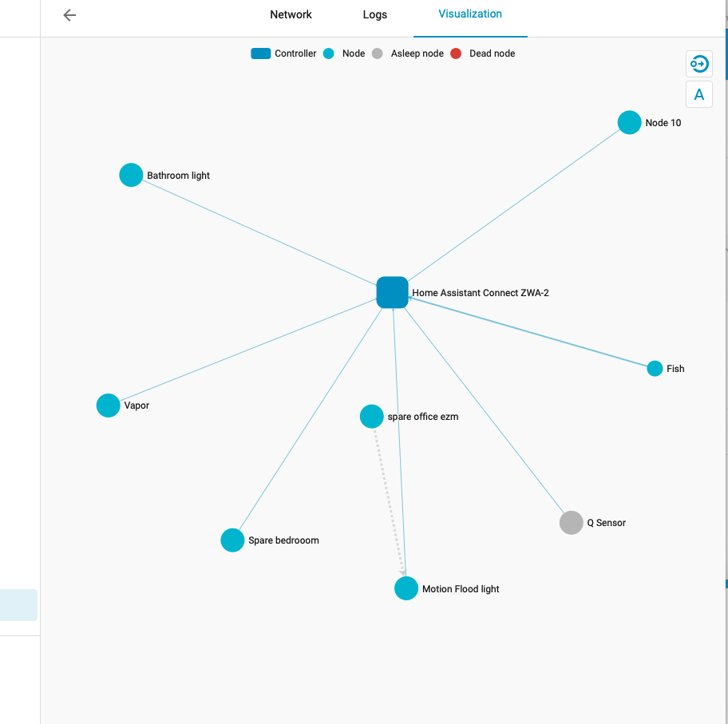Click the Bathroom light node
This screenshot has height=724, width=728.
pyautogui.click(x=131, y=174)
